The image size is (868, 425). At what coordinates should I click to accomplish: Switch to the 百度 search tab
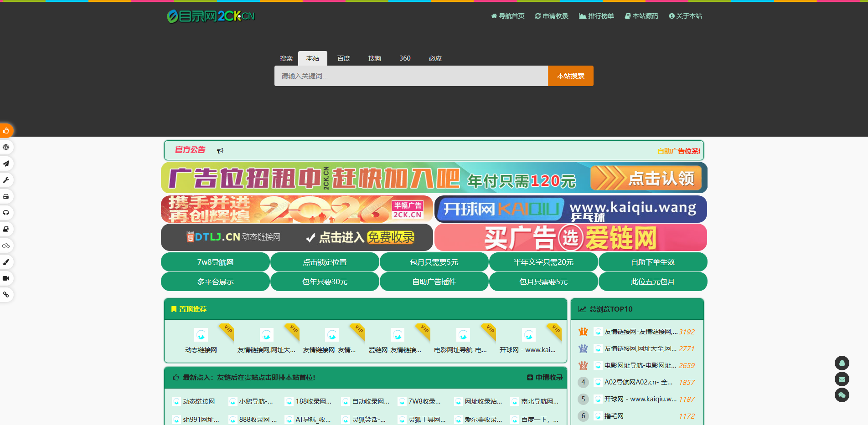coord(343,58)
